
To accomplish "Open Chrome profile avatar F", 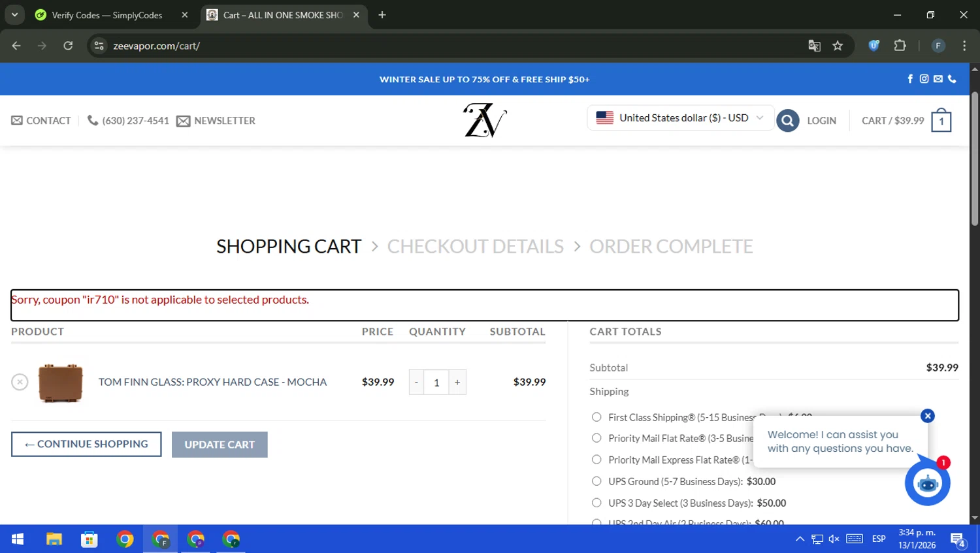I will coord(938,46).
